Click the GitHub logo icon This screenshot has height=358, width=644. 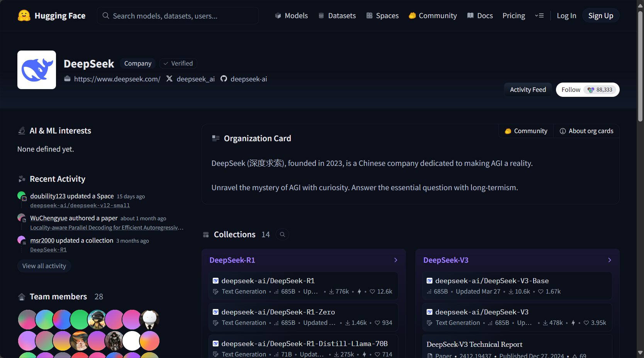(224, 79)
